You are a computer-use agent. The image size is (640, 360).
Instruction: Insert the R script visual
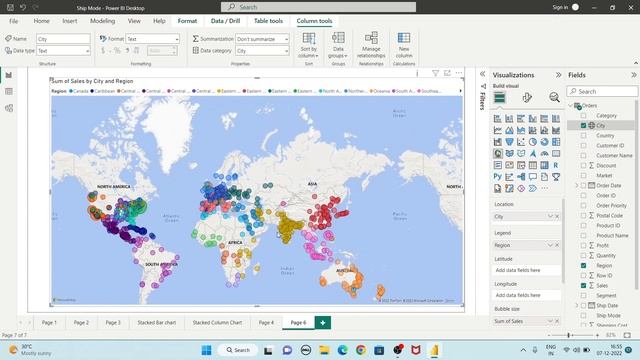(556, 165)
